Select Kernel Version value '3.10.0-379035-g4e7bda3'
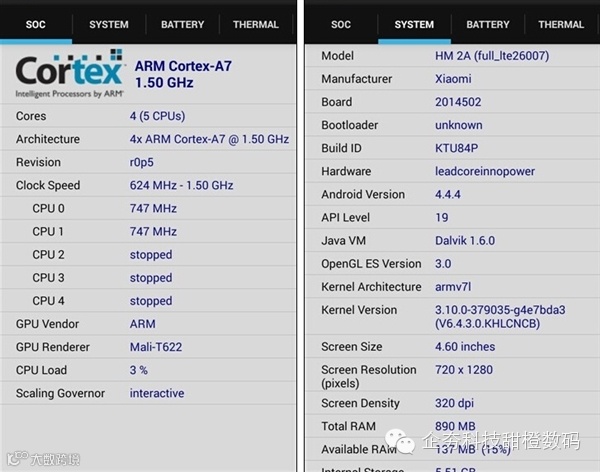 pos(500,310)
